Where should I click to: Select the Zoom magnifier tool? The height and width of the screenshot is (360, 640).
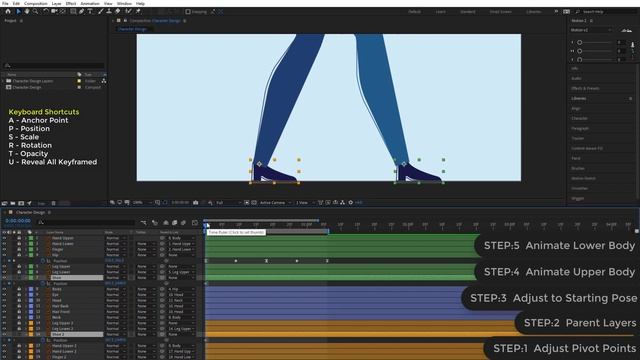pos(35,12)
